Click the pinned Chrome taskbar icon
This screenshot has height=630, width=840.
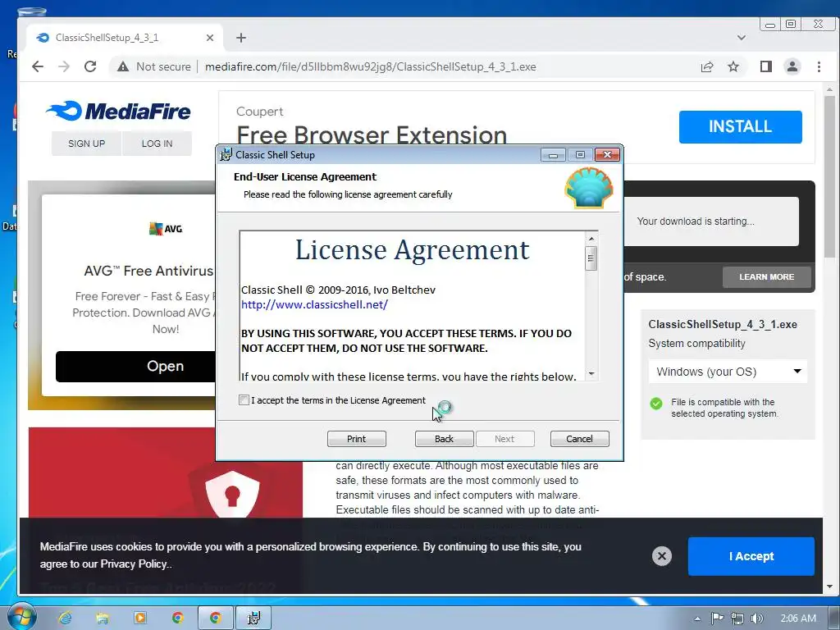(178, 618)
